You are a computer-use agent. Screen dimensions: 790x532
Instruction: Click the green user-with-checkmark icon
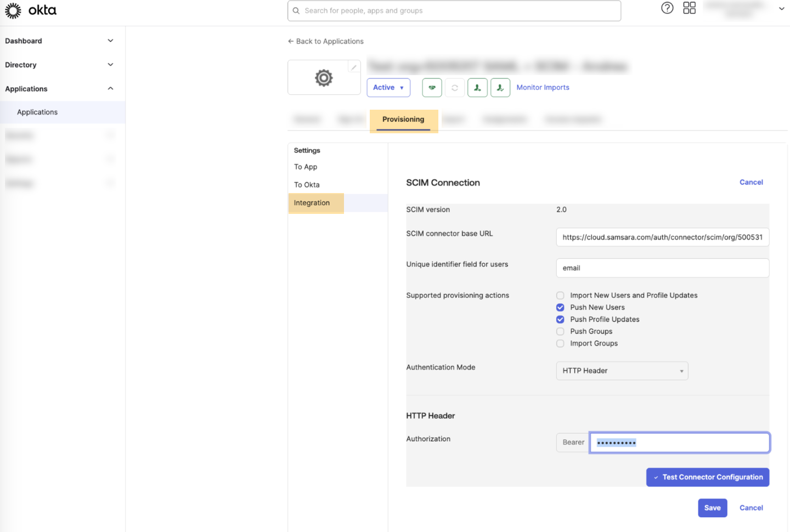pos(500,88)
